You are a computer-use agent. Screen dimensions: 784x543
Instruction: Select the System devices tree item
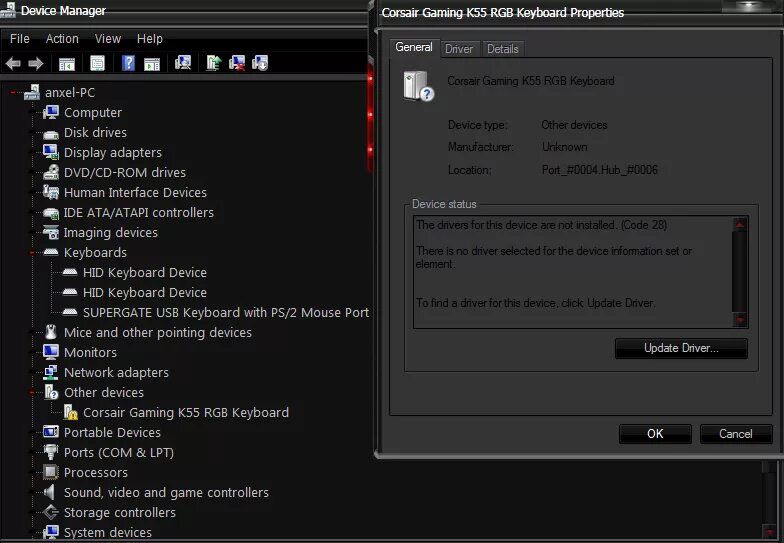coord(108,532)
